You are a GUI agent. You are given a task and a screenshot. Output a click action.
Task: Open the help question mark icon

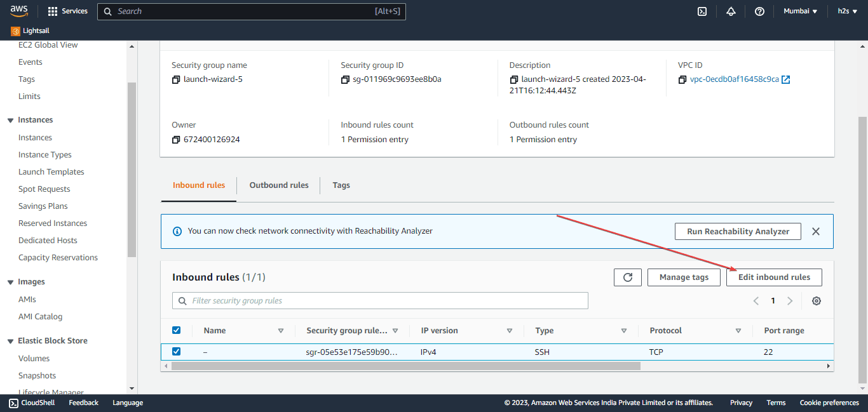[759, 11]
